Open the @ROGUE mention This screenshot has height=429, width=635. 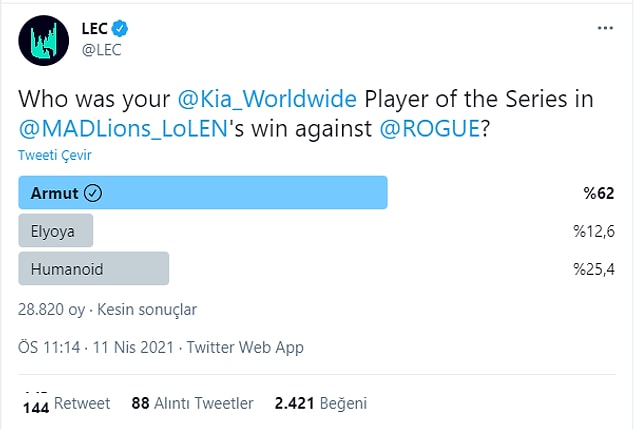[x=430, y=129]
